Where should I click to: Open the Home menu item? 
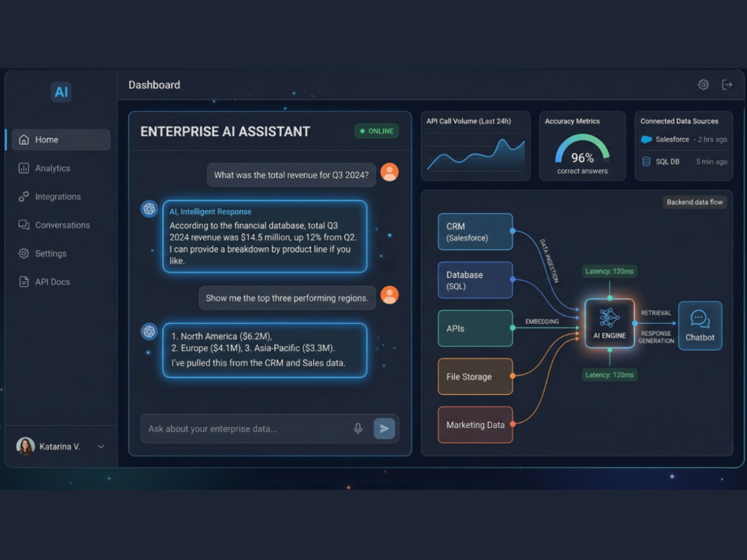[61, 140]
